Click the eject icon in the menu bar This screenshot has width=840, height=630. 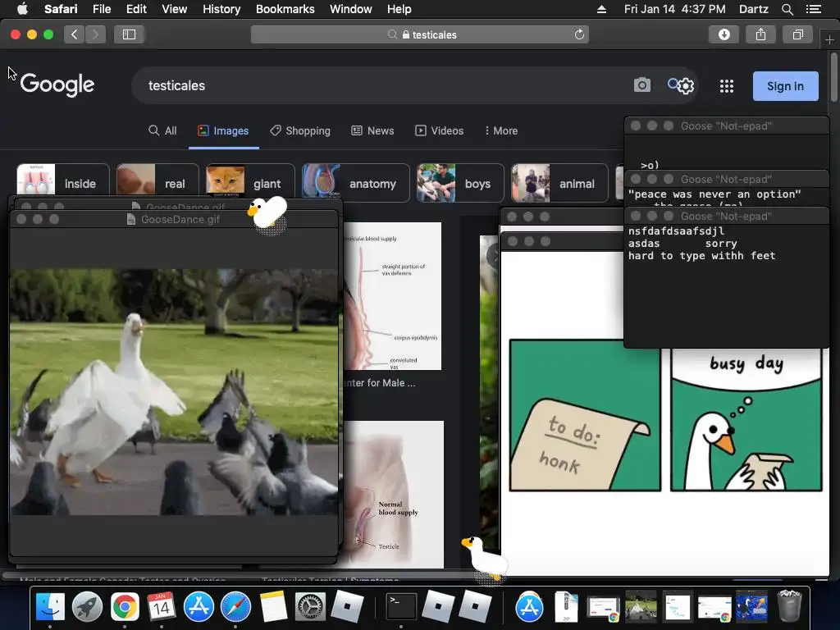(601, 9)
